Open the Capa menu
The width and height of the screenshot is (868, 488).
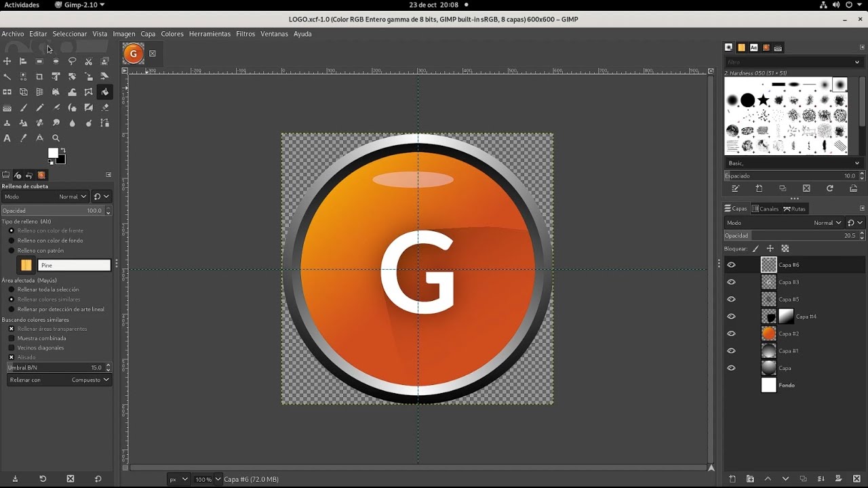coord(148,34)
